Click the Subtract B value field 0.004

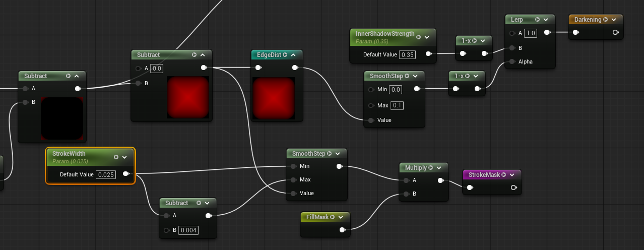tap(188, 231)
